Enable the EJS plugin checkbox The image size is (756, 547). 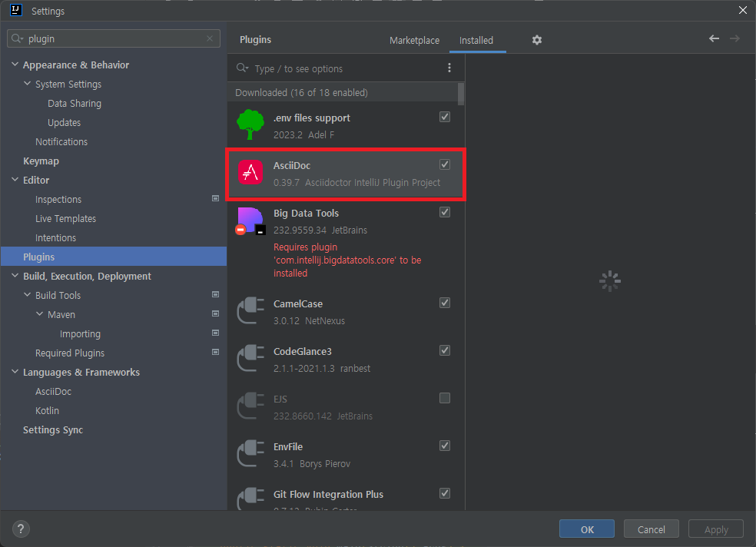(445, 398)
